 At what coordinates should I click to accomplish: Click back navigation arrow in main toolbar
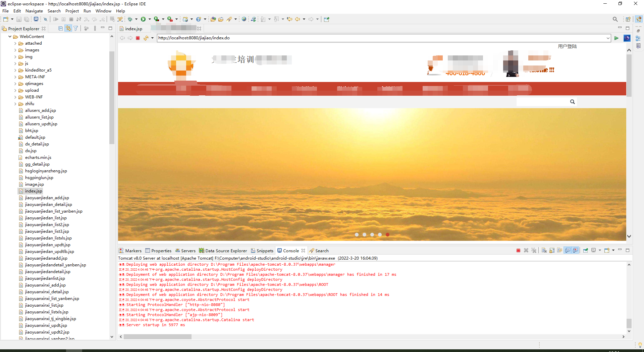298,19
